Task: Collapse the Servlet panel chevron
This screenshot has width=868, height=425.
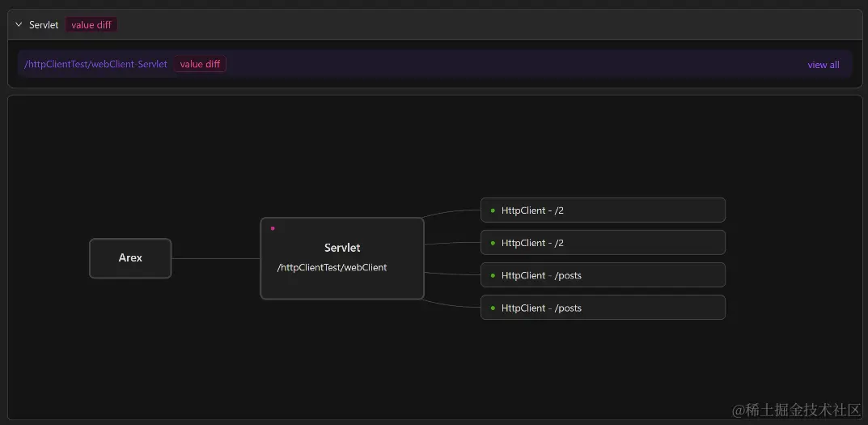Action: click(19, 25)
